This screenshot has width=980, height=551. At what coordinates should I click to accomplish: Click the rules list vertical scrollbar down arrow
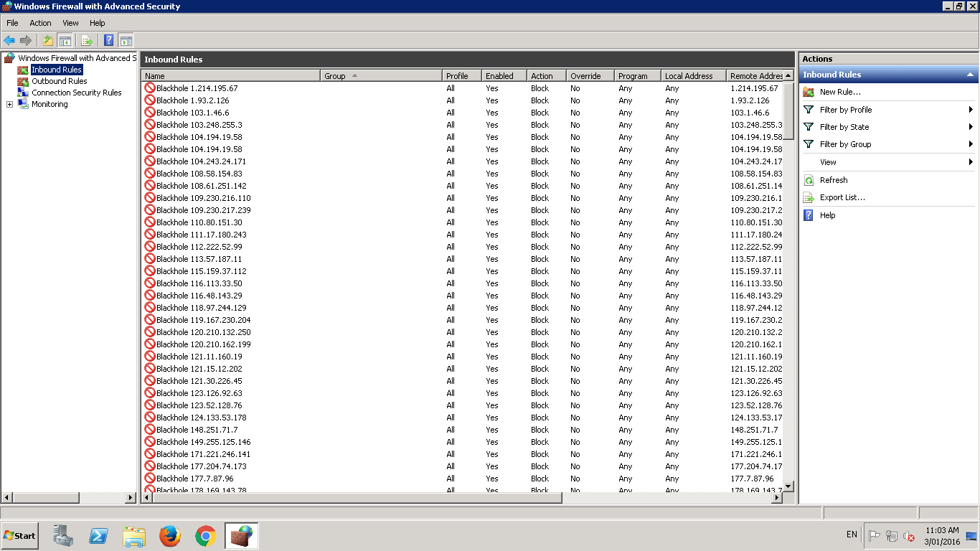pyautogui.click(x=788, y=486)
